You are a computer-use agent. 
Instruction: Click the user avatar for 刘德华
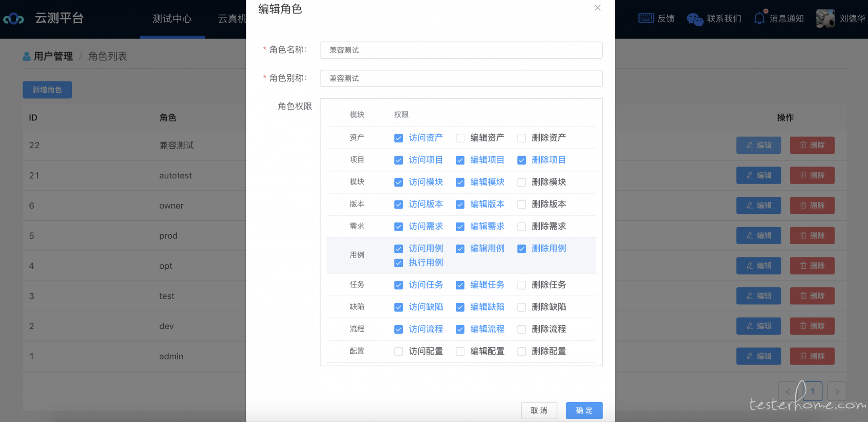[825, 19]
